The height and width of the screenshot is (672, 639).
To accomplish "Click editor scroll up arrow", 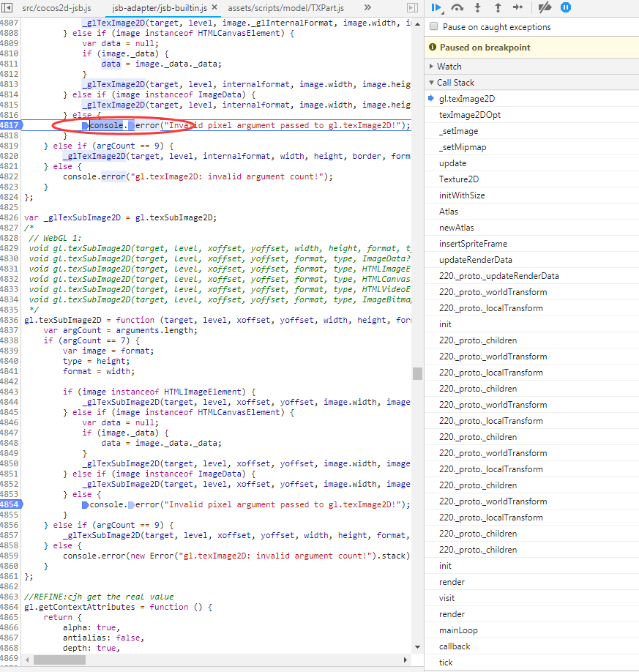I will 417,23.
